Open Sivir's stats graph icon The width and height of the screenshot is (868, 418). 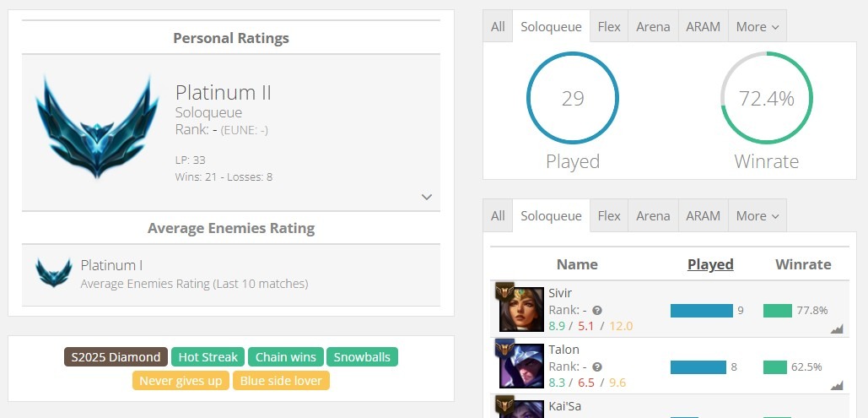tap(837, 328)
